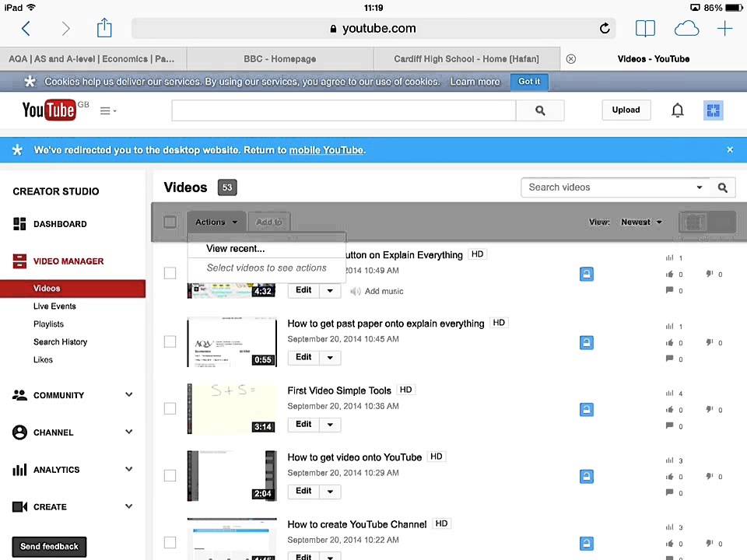Check How to create YouTube Channel checkbox
This screenshot has width=747, height=560.
[x=170, y=542]
